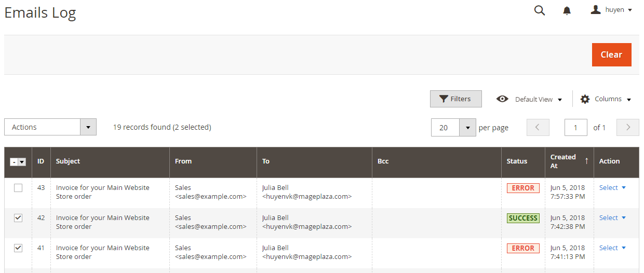Uncheck the checkbox for email ID 41
Screen dimensions: 644x273
[18, 248]
